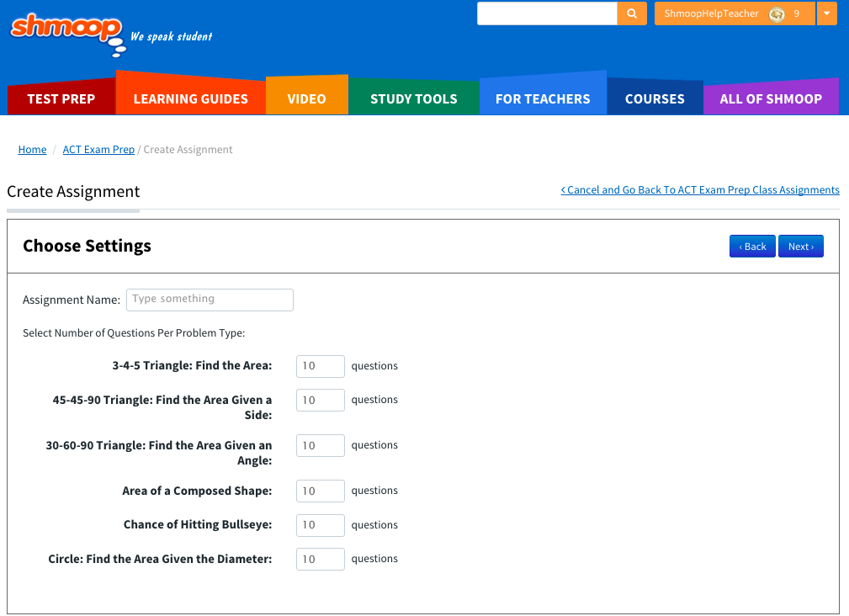Viewport: 849px width, 616px height.
Task: Click the '30-60-90 Triangle: Find the Area Given an Angle:' label
Action: pos(159,453)
